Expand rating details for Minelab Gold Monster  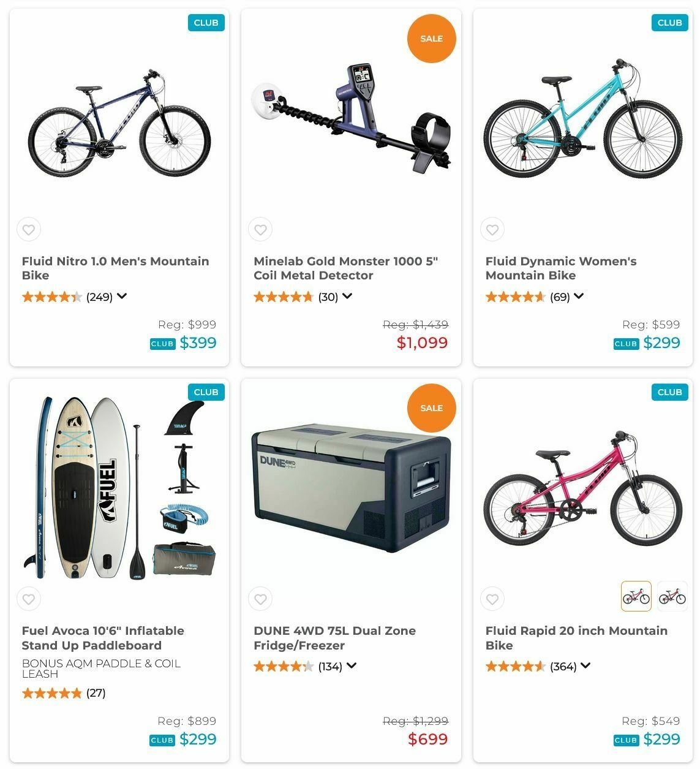(x=347, y=297)
